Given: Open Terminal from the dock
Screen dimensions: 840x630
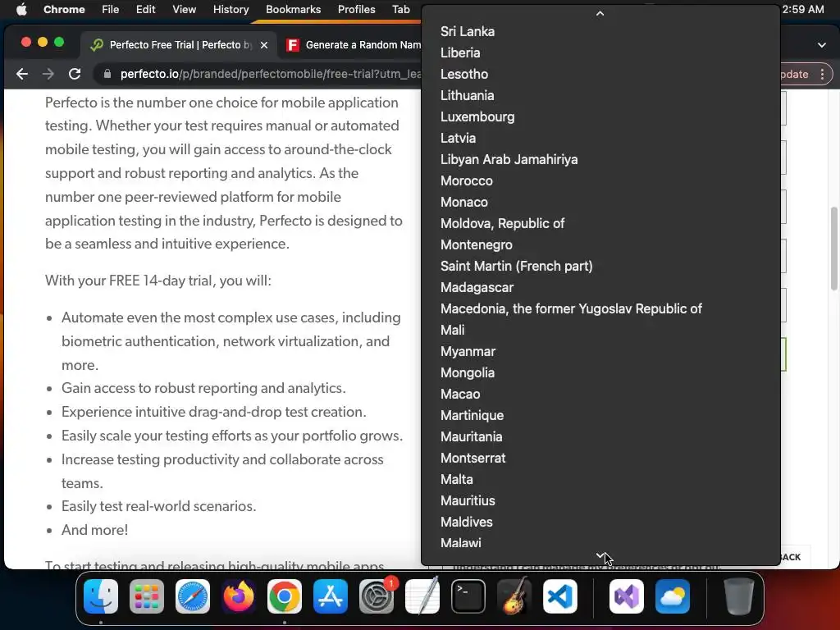Looking at the screenshot, I should pos(468,596).
